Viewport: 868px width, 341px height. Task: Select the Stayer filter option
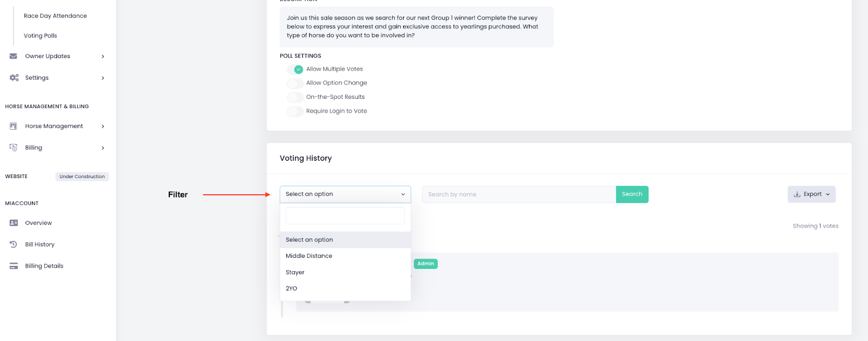click(295, 272)
